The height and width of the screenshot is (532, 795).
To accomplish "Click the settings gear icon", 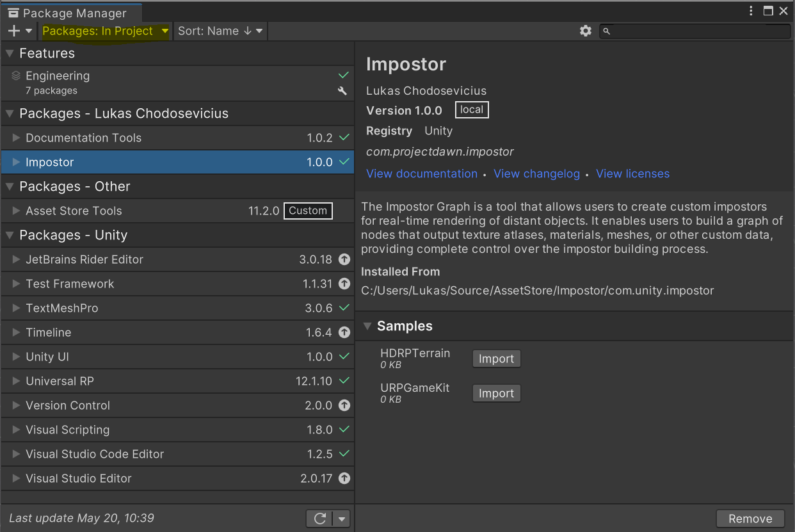I will click(585, 31).
